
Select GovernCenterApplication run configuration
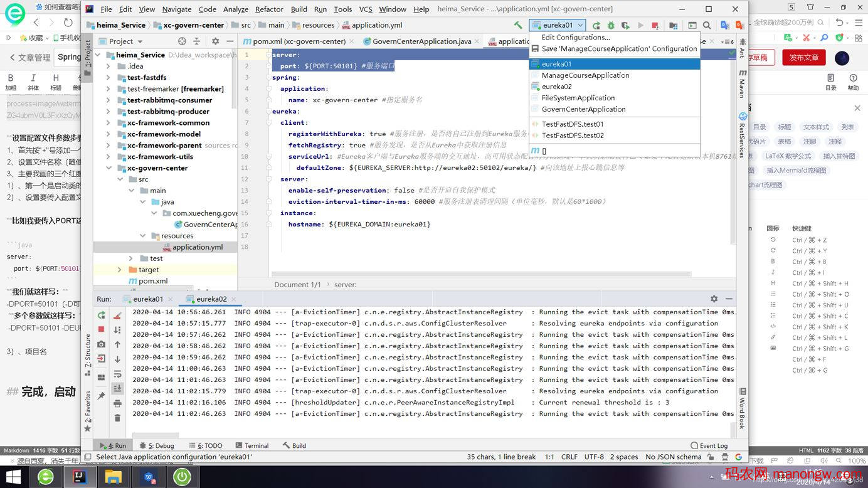click(x=583, y=109)
